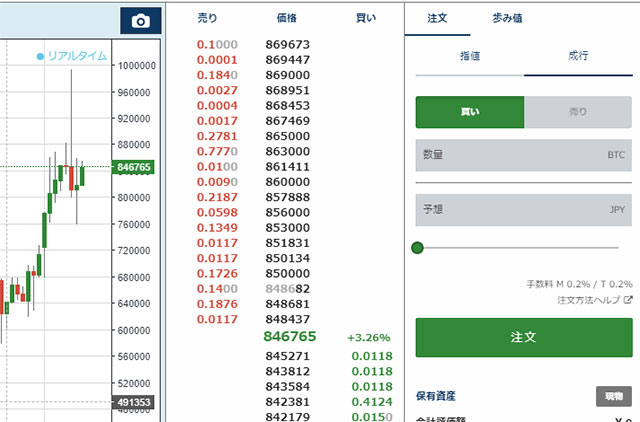Click the 価格 column header
Image resolution: width=640 pixels, height=422 pixels.
(287, 18)
